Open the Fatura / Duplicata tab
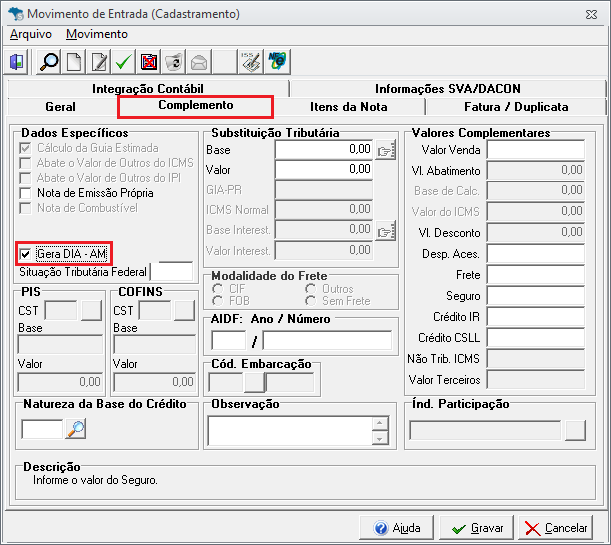 click(516, 107)
